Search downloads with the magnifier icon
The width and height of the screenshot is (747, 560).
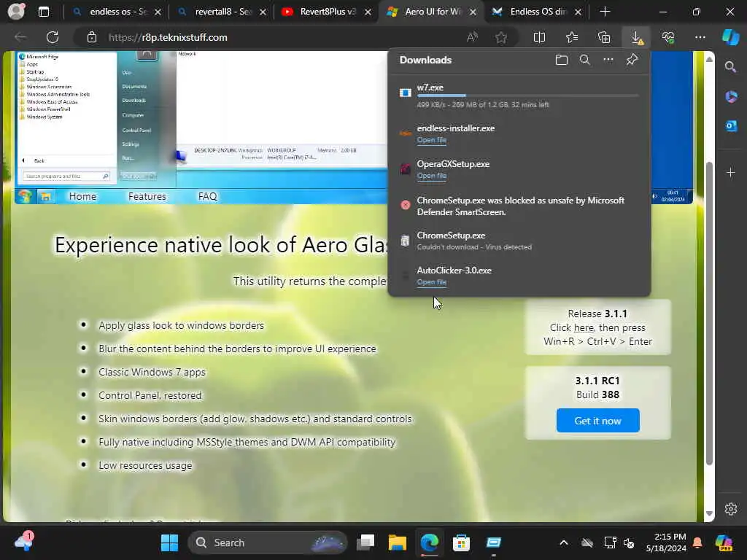(585, 60)
